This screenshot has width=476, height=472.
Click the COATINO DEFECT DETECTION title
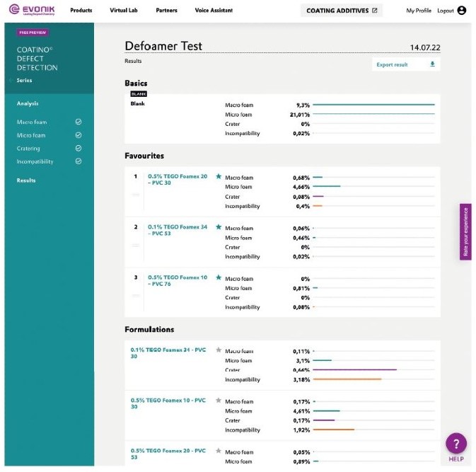pos(37,59)
